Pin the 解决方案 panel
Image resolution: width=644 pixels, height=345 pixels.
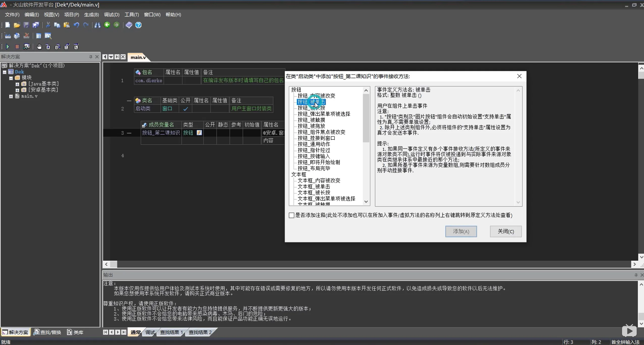(91, 57)
